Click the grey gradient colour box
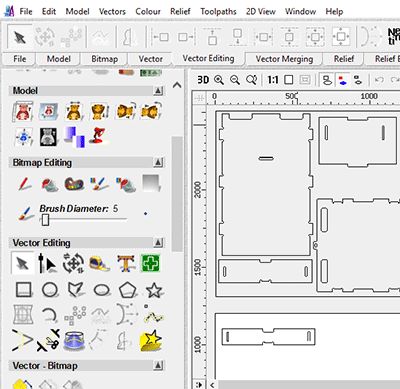Image resolution: width=400 pixels, height=389 pixels. pyautogui.click(x=152, y=183)
